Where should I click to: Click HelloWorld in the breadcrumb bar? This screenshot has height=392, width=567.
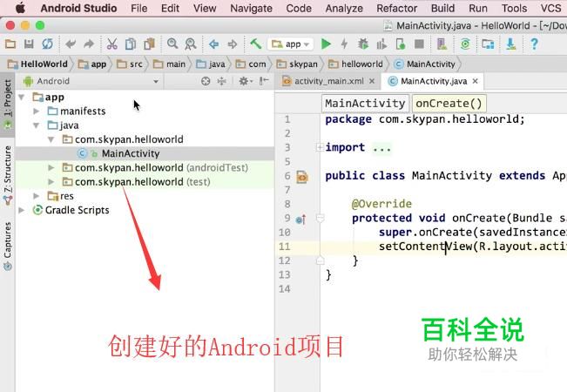(38, 64)
